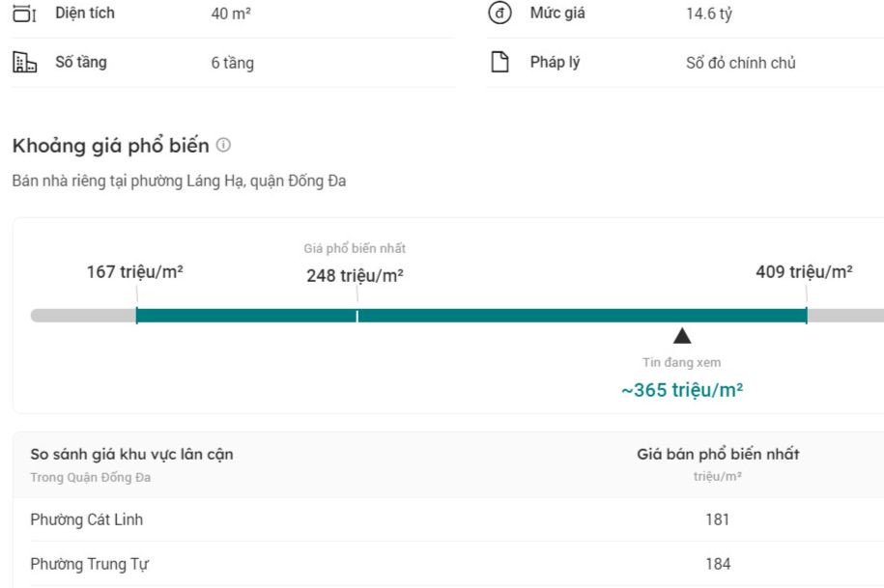Click the ~365 triệu/m² listing price text

682,390
